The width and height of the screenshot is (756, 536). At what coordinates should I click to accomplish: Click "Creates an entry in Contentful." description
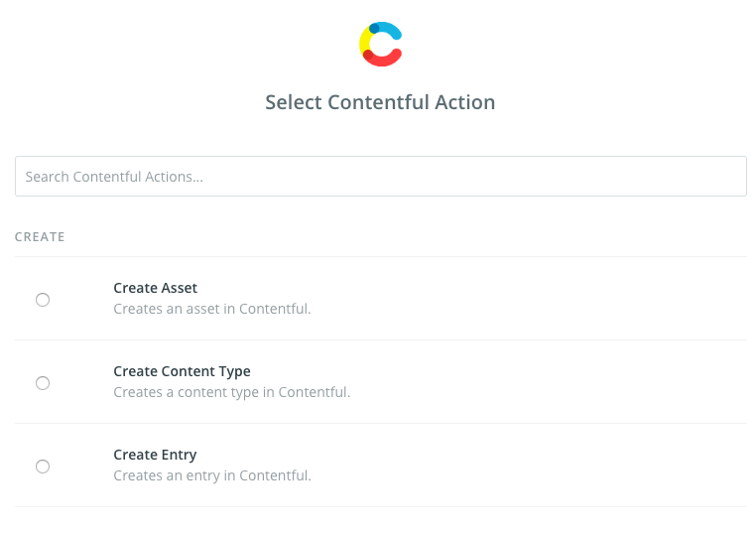pos(211,475)
